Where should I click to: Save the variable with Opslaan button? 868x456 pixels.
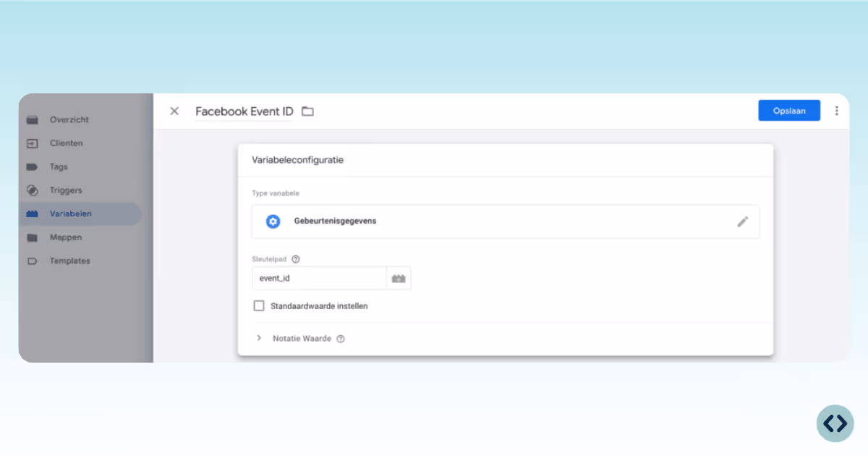(x=789, y=111)
